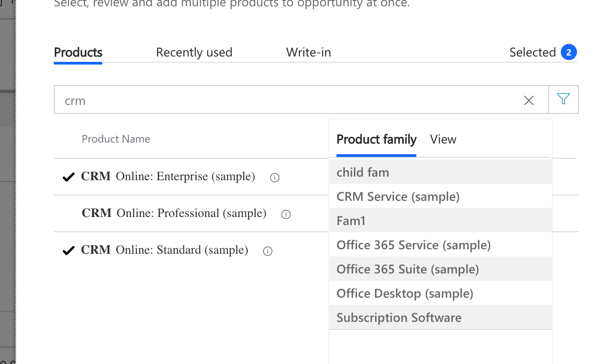Filter by CRM Service (sample)
The image size is (594, 364).
(x=441, y=196)
